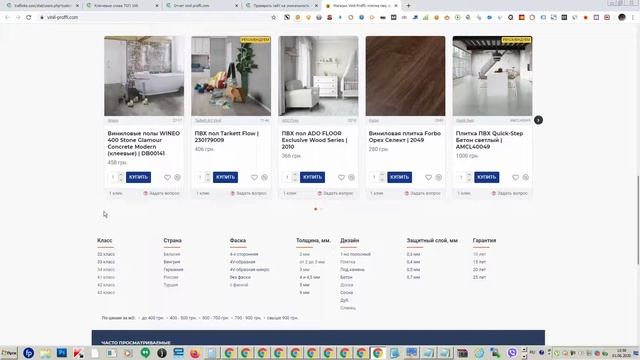Compare ADO FLOOR Exclusive Wood product icon
This screenshot has width=640, height=360.
pos(351,177)
